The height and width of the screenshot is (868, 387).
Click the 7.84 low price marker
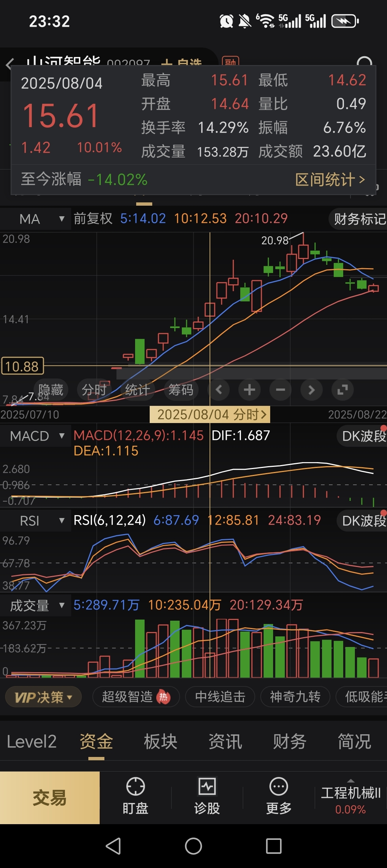38,396
